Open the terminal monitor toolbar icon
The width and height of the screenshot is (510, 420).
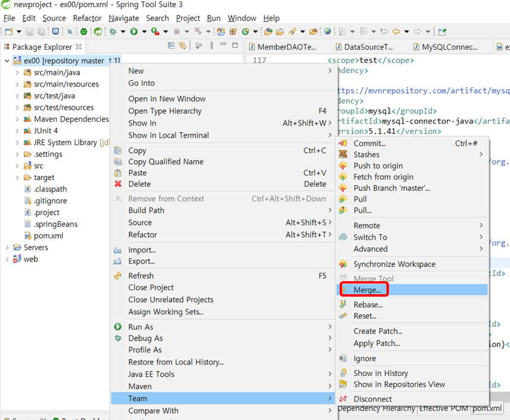click(x=56, y=31)
